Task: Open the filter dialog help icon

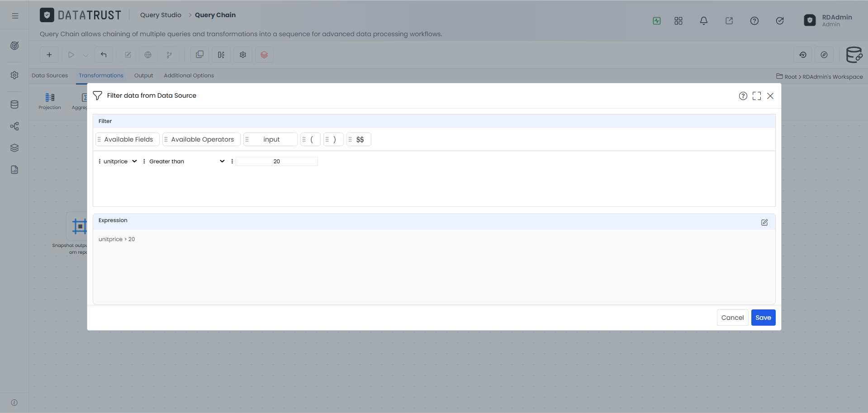Action: click(x=743, y=96)
